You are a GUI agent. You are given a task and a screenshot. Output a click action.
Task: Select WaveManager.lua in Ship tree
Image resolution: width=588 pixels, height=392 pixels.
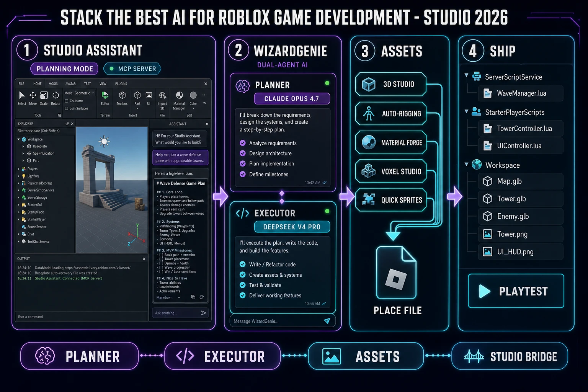tap(521, 93)
